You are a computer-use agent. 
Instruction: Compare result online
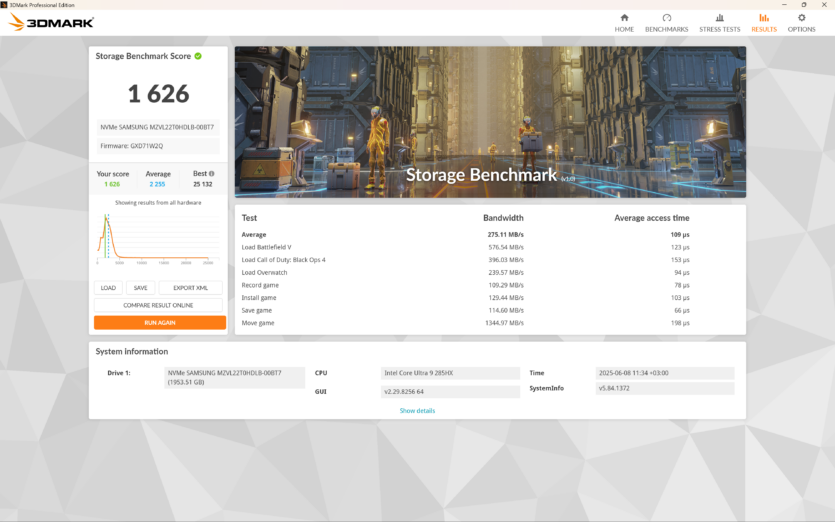pyautogui.click(x=158, y=305)
